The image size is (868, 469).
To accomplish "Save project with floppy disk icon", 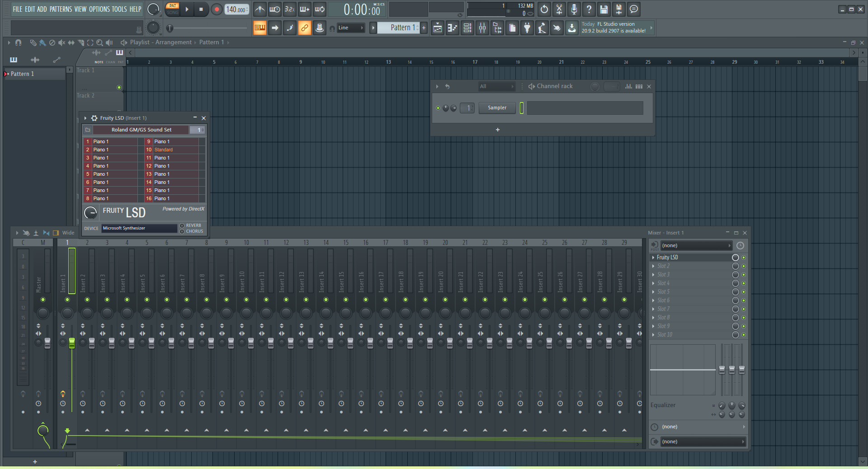I will click(x=604, y=9).
